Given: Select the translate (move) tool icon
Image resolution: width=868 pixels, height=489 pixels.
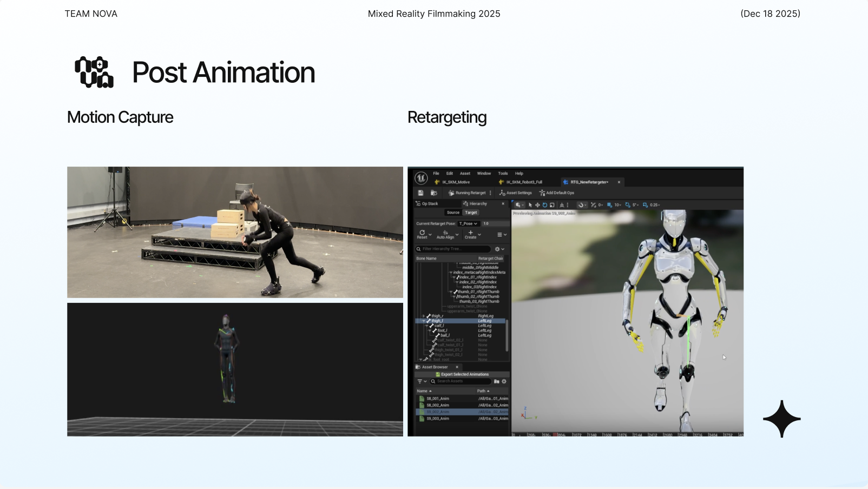Looking at the screenshot, I should point(537,205).
